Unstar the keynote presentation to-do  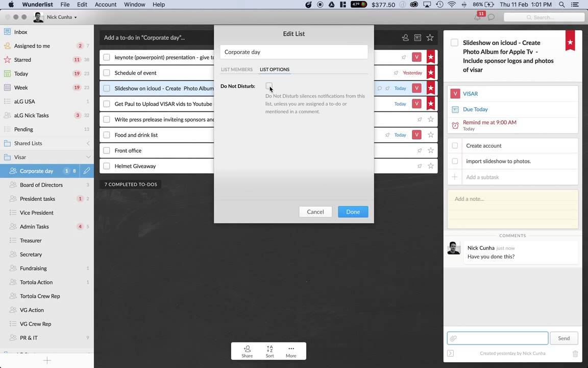430,57
